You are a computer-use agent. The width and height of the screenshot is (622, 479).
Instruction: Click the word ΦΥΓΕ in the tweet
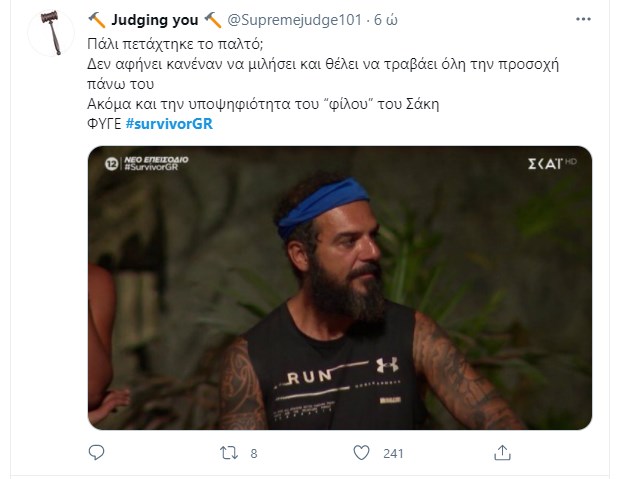click(104, 123)
